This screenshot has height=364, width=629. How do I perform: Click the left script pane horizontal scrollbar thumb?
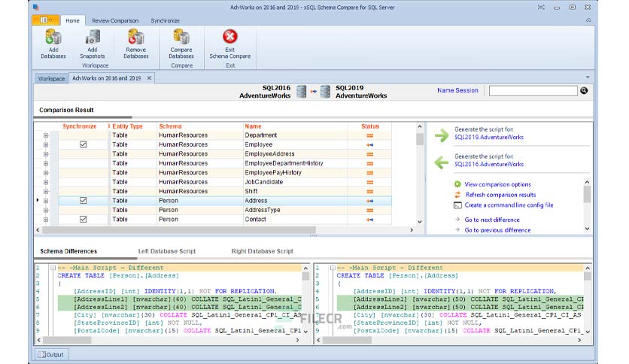coord(67,341)
